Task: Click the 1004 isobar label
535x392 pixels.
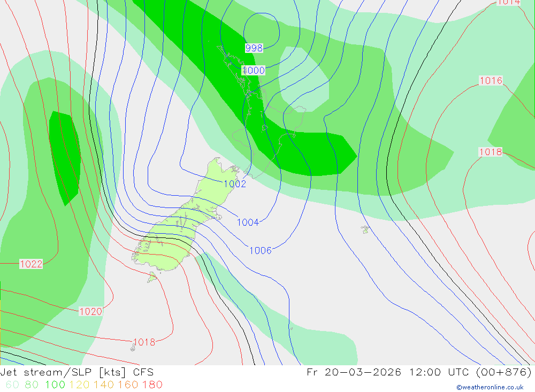Action: [x=248, y=222]
